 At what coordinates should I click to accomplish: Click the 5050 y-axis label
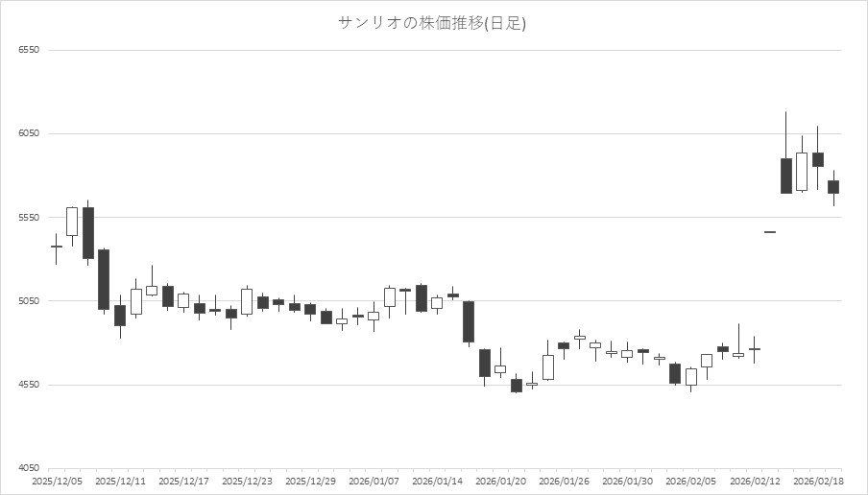[x=28, y=301]
